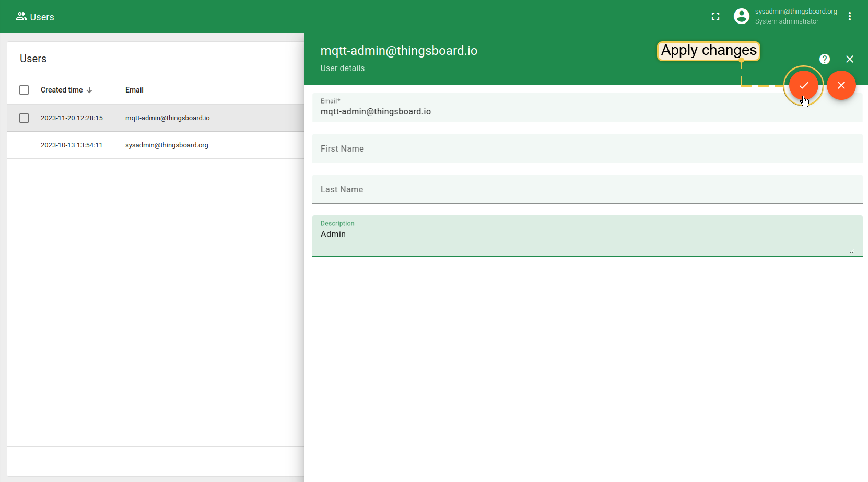Click the orange Apply changes checkmark button

(x=803, y=85)
